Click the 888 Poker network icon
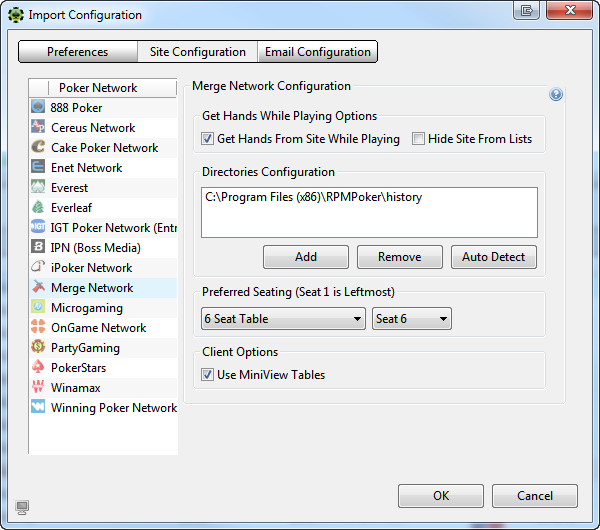Screen dimensions: 600x530 click(x=38, y=107)
